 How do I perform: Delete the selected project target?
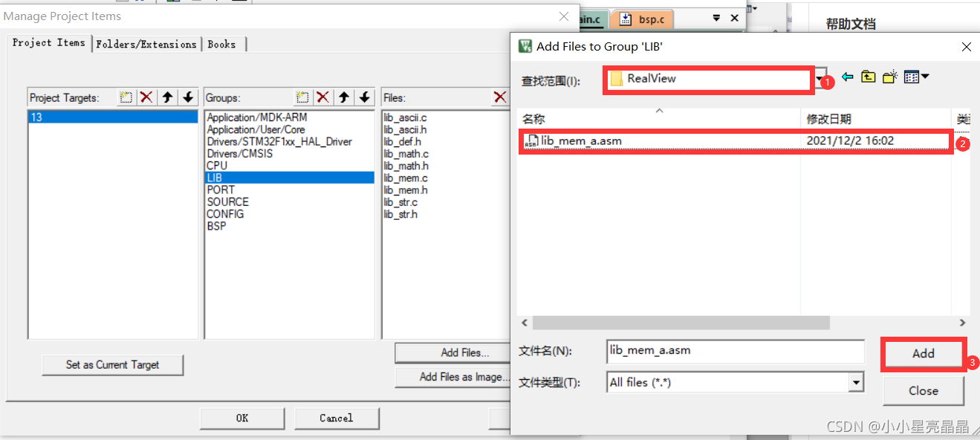click(147, 97)
